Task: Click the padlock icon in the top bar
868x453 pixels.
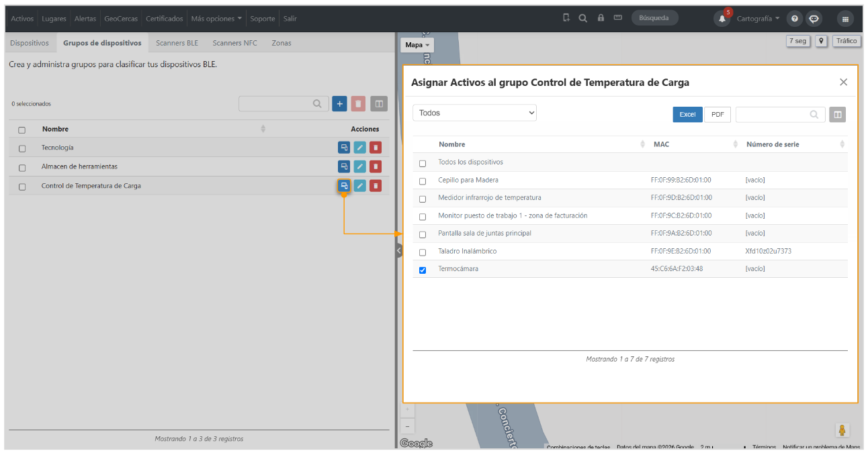Action: (x=601, y=18)
